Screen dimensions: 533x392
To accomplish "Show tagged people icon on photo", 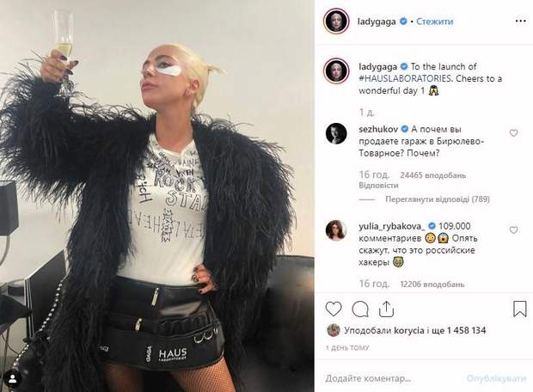I will [13, 379].
